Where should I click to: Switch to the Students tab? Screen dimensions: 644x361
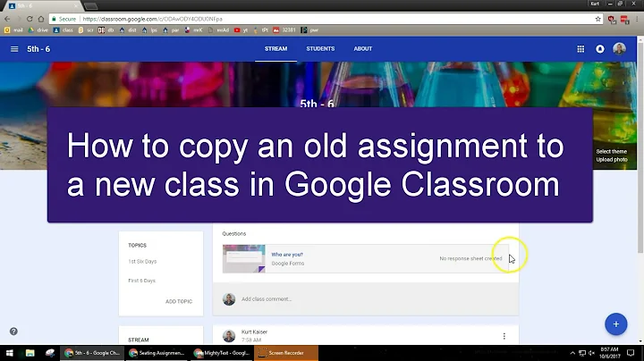320,49
